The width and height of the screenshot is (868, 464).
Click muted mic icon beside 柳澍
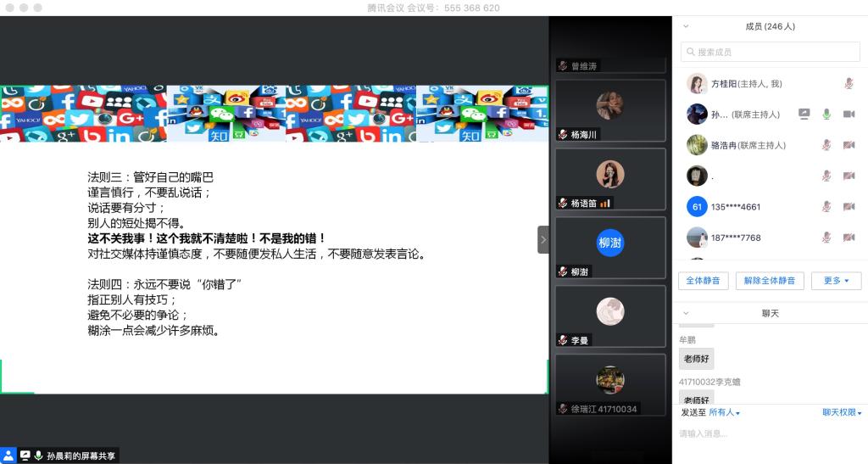pos(563,271)
